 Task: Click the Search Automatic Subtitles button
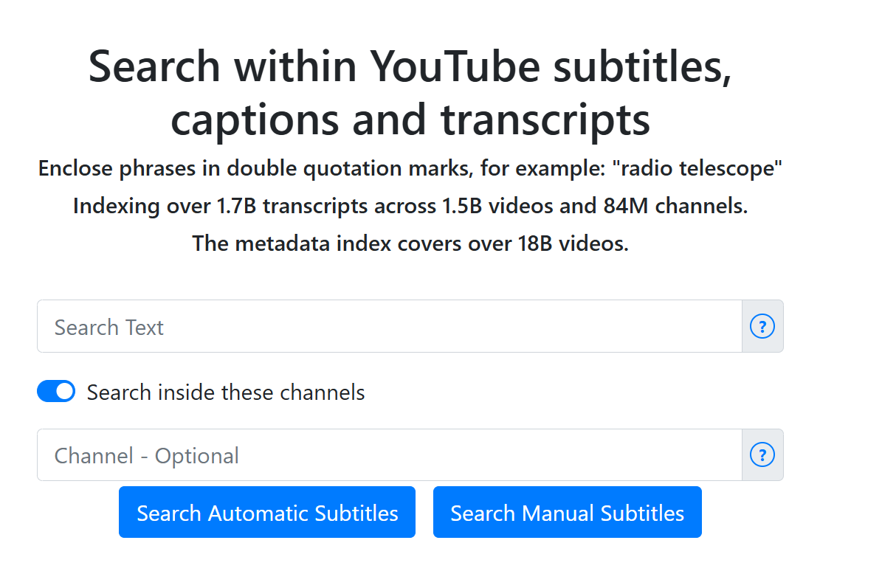tap(267, 512)
